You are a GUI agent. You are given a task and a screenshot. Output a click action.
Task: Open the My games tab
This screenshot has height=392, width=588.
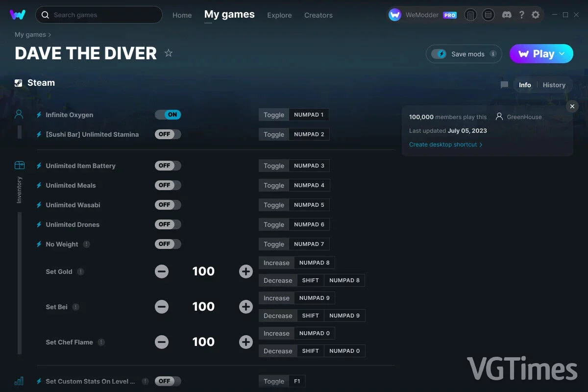coord(229,15)
